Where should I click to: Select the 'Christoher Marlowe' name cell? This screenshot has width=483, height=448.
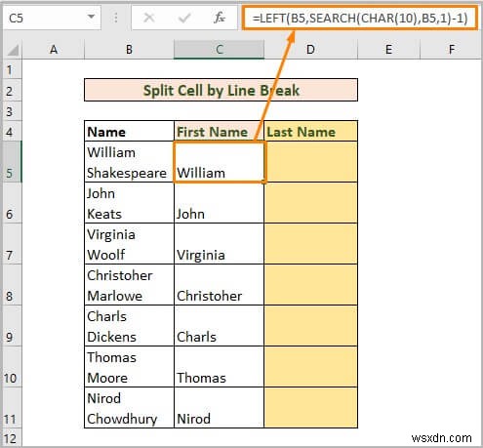coord(129,285)
